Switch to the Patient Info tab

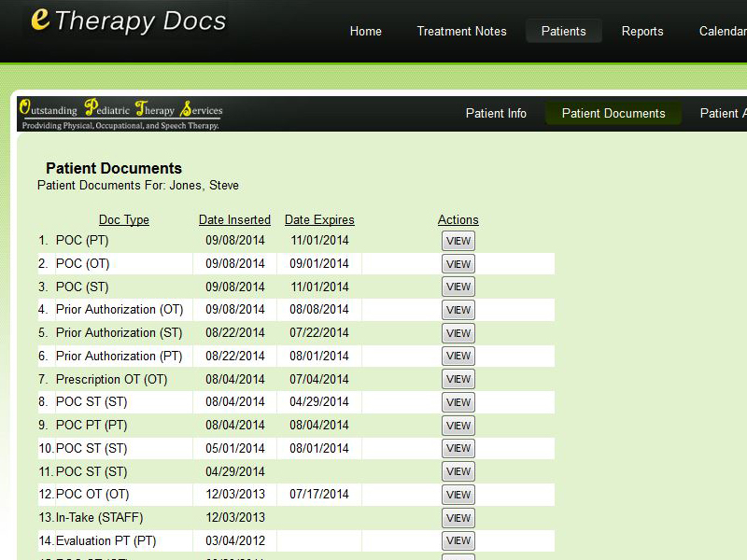coord(496,113)
